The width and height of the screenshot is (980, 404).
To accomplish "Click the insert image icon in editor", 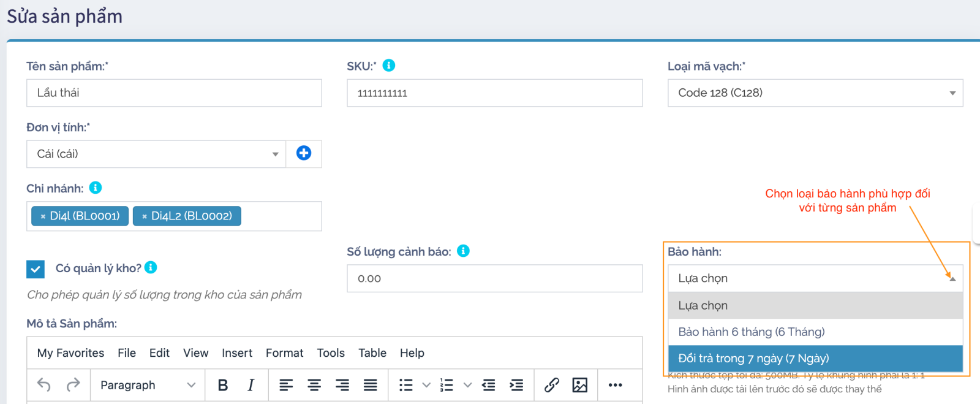I will pos(579,385).
